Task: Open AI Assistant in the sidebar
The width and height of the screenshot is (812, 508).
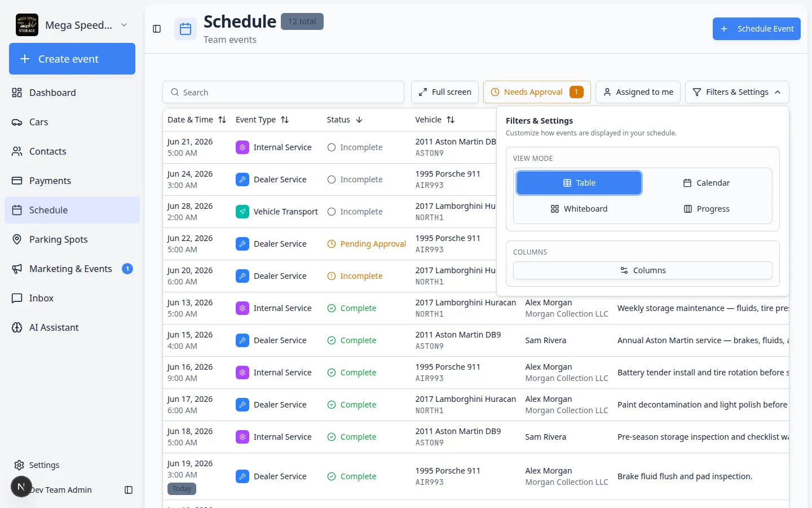Action: [x=72, y=327]
